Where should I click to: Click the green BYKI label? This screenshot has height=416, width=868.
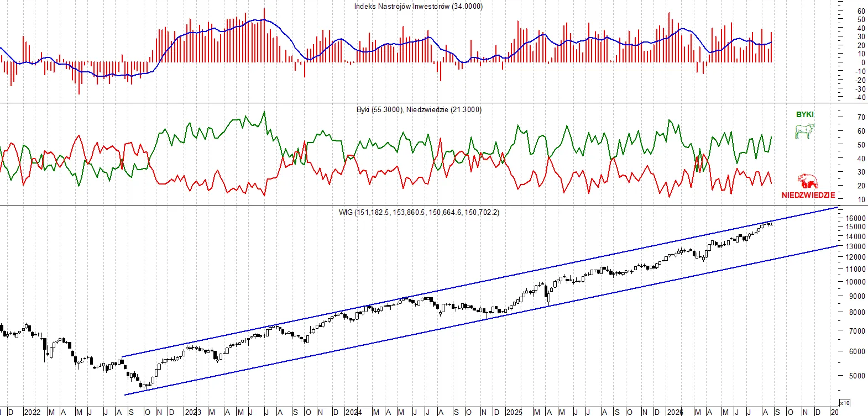tap(805, 114)
